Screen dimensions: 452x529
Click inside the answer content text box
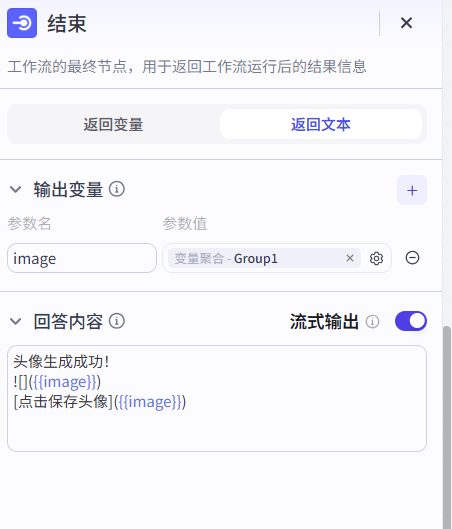tap(217, 398)
